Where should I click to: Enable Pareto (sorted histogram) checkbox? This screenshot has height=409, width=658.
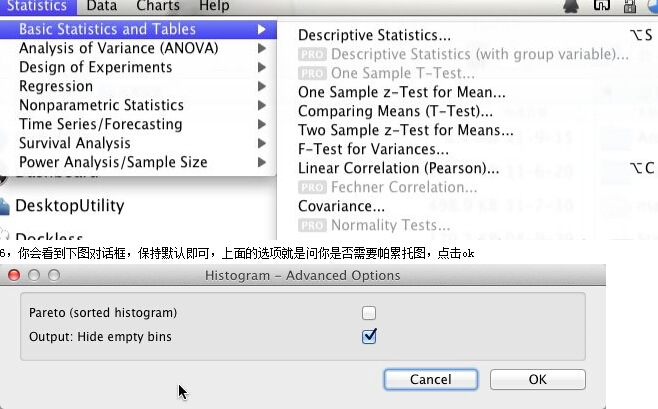(369, 313)
